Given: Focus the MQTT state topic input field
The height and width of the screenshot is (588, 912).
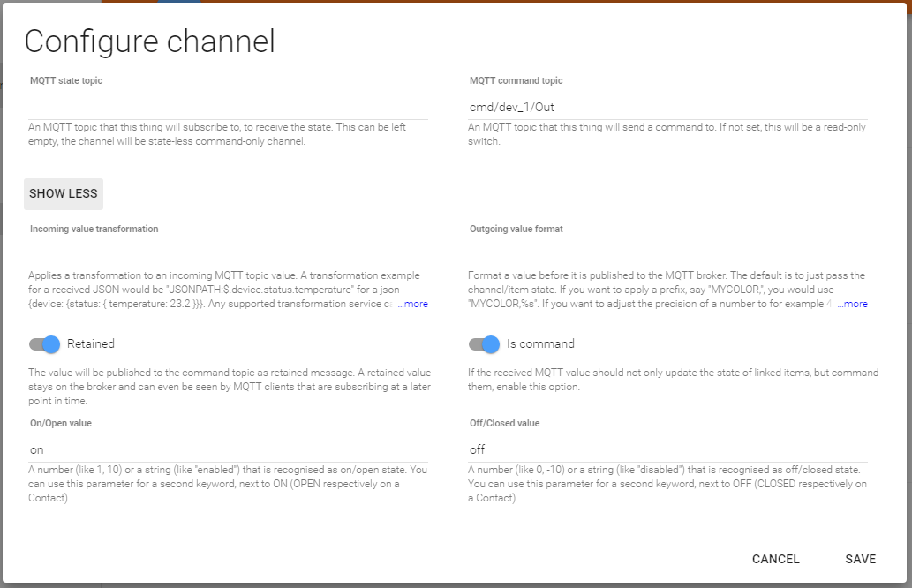Looking at the screenshot, I should pyautogui.click(x=228, y=108).
